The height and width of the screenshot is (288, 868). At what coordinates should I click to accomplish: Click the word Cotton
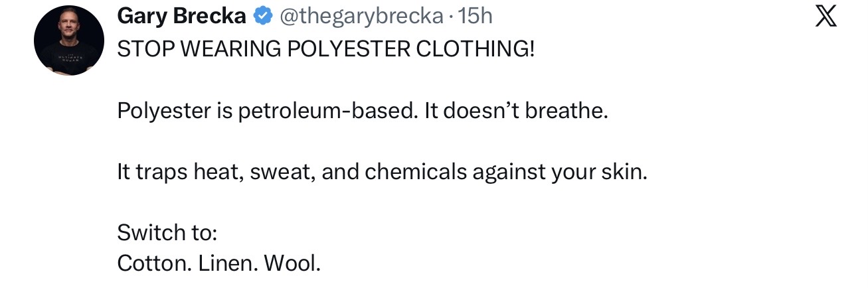[156, 263]
